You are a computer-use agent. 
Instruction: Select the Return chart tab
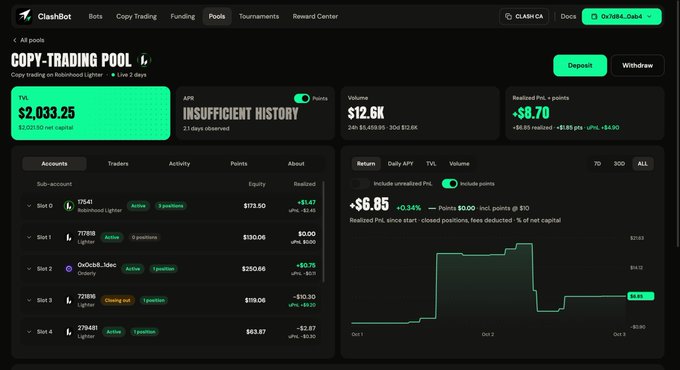click(366, 164)
